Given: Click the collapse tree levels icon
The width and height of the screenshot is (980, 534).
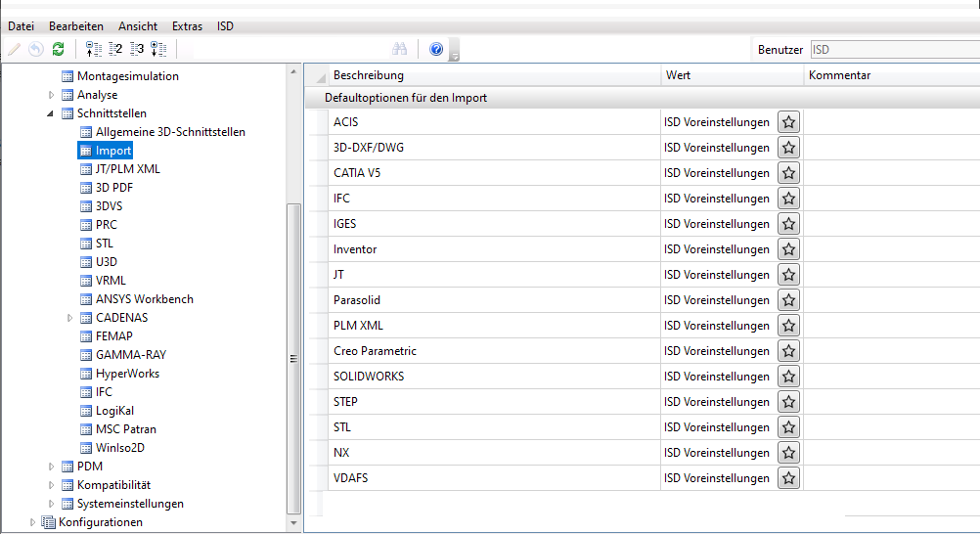Looking at the screenshot, I should [94, 49].
